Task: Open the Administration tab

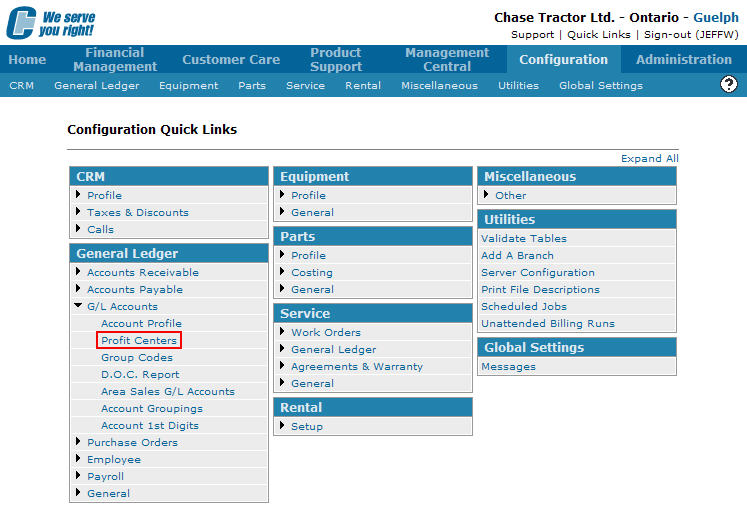Action: (684, 60)
